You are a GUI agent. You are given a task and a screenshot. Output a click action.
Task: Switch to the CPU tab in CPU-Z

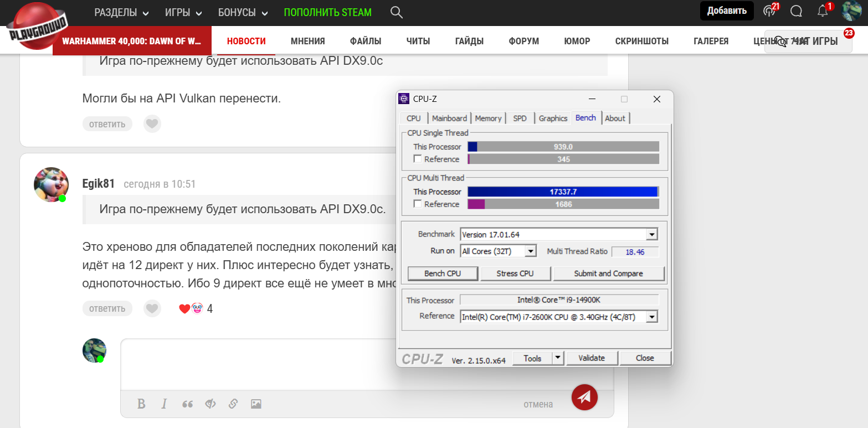pyautogui.click(x=414, y=118)
